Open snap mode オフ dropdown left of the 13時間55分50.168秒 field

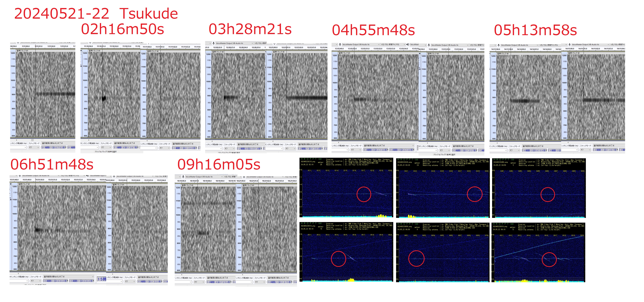356,150
